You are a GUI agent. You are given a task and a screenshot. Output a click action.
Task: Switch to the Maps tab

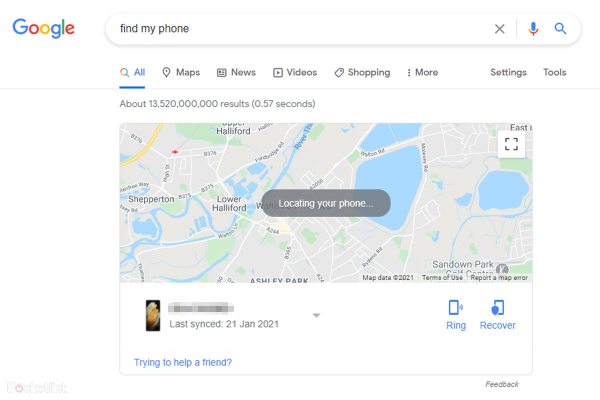[181, 72]
